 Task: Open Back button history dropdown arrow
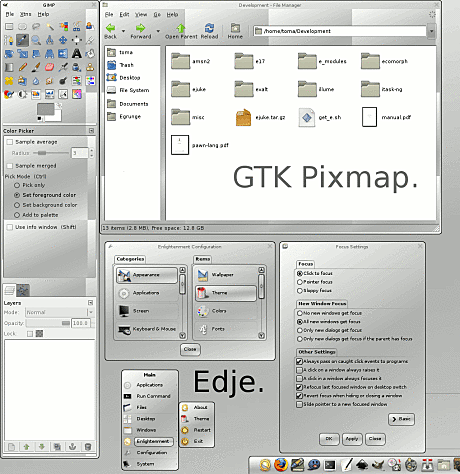click(x=123, y=31)
